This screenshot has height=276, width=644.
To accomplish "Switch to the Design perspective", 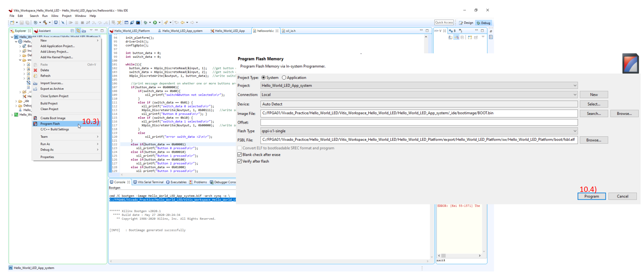I will (x=466, y=23).
